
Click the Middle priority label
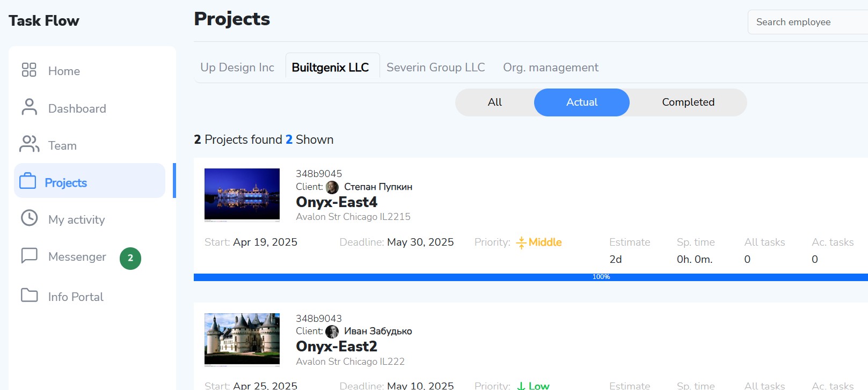[545, 242]
